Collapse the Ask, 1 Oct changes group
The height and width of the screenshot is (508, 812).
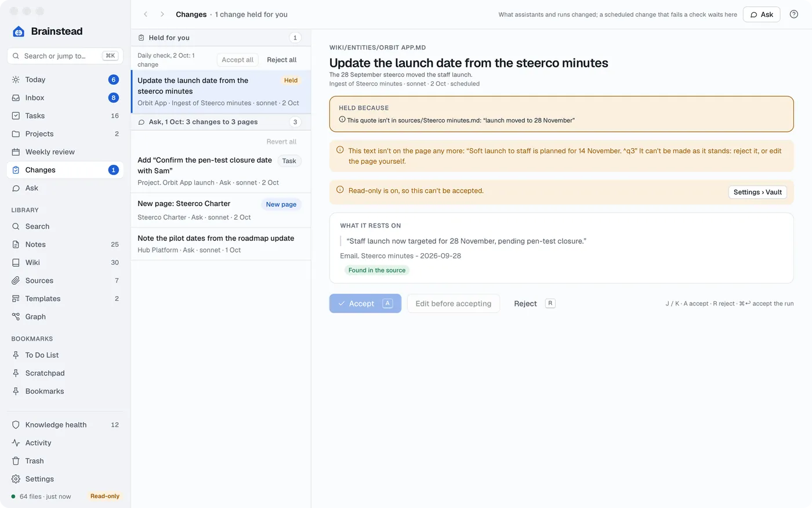221,122
